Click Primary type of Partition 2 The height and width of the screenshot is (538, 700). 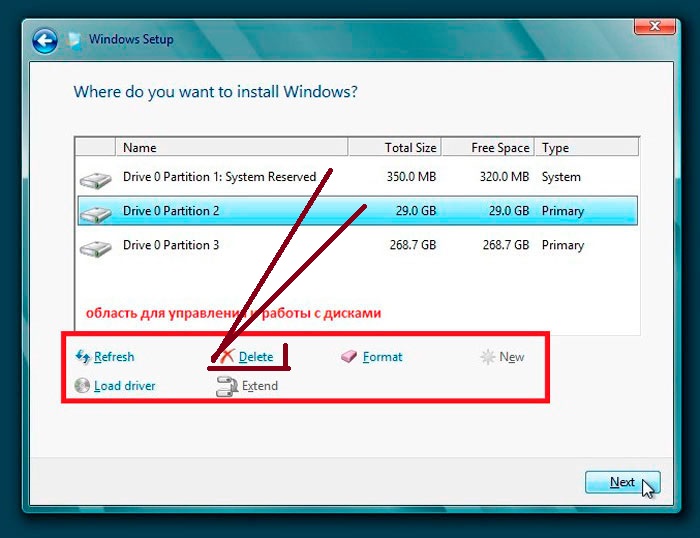562,211
